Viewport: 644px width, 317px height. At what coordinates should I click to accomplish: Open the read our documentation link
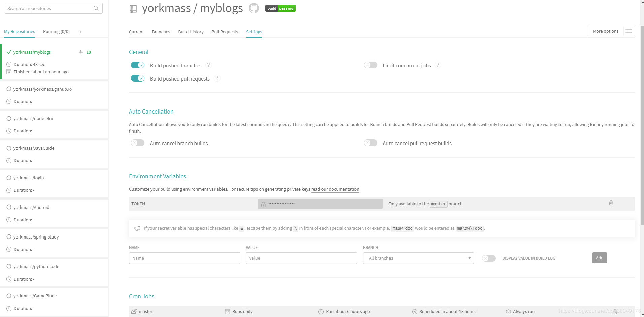pyautogui.click(x=335, y=189)
